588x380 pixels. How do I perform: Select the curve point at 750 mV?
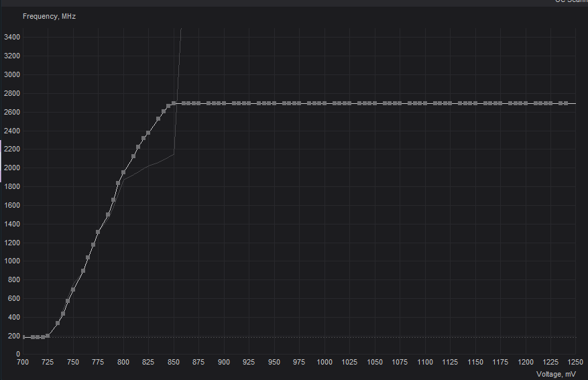[x=73, y=290]
